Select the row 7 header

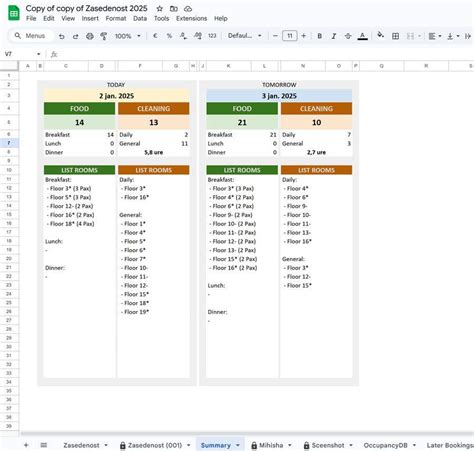pyautogui.click(x=9, y=143)
